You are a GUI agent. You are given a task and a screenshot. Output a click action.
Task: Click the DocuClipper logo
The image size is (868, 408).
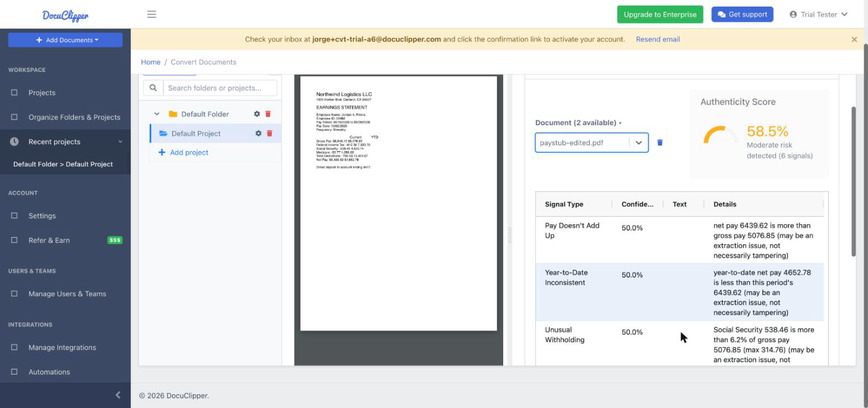[x=65, y=15]
